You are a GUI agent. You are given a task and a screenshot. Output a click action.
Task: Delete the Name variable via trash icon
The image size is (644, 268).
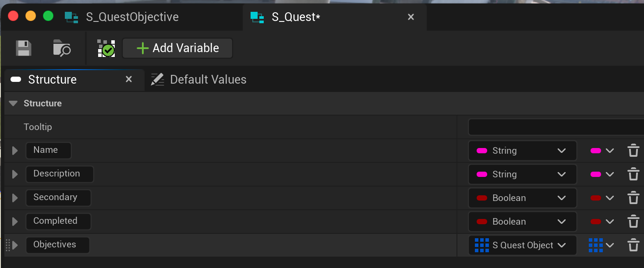[633, 151]
